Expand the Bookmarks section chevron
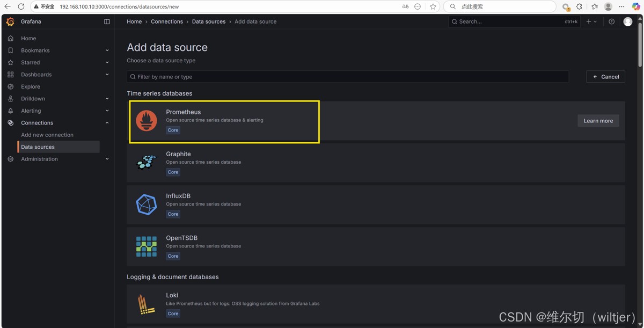Viewport: 644px width, 328px height. point(107,50)
